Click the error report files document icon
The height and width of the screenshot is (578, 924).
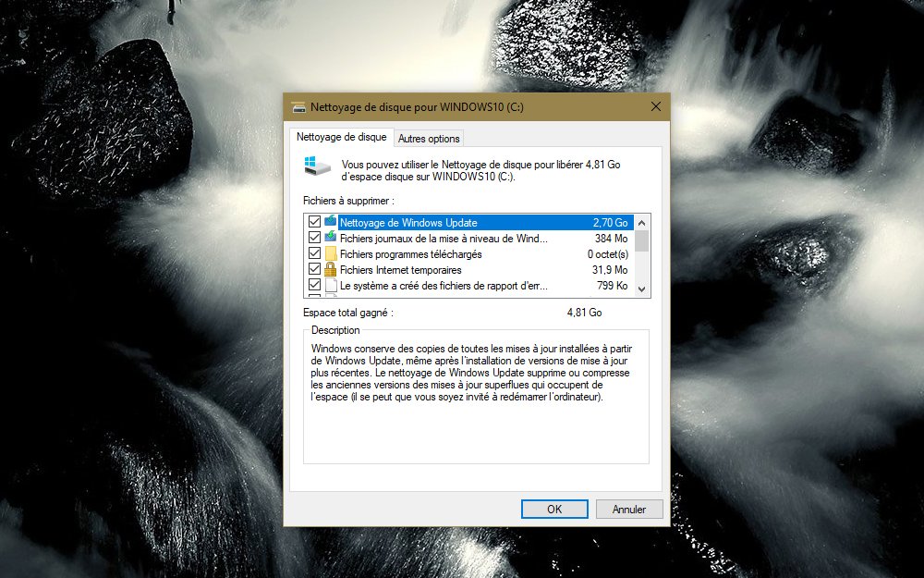click(x=330, y=285)
